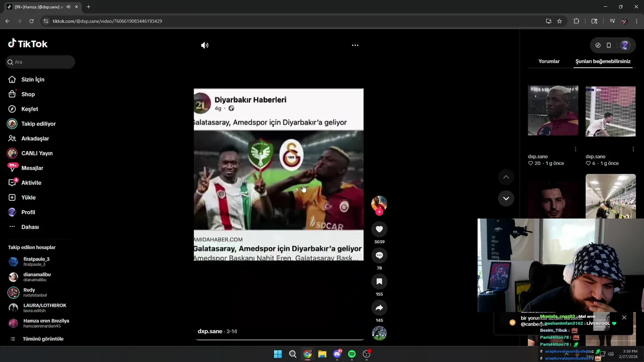Close the comment notification popup
Image resolution: width=644 pixels, height=362 pixels.
[624, 317]
